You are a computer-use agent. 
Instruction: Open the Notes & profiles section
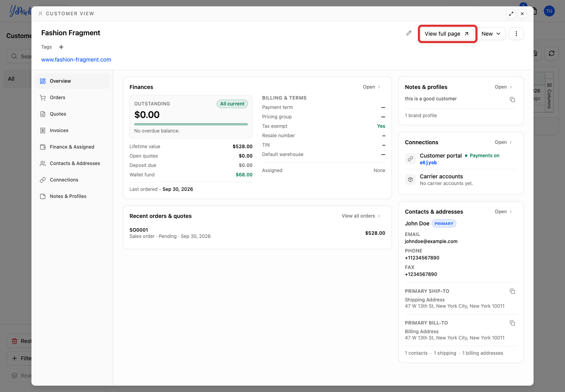coord(503,87)
